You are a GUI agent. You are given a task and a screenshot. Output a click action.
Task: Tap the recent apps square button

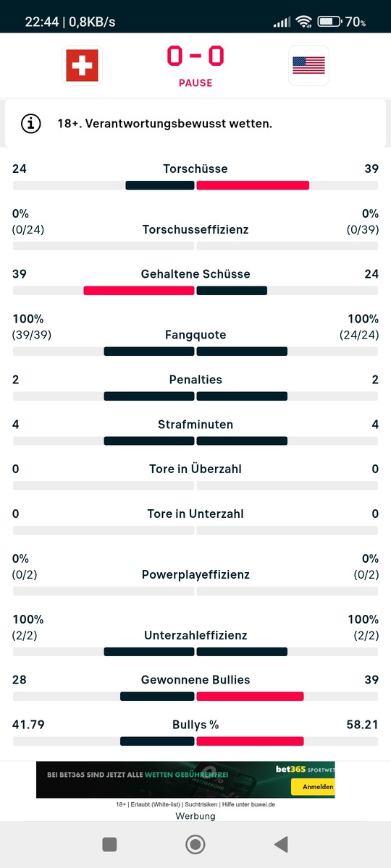coord(109,844)
